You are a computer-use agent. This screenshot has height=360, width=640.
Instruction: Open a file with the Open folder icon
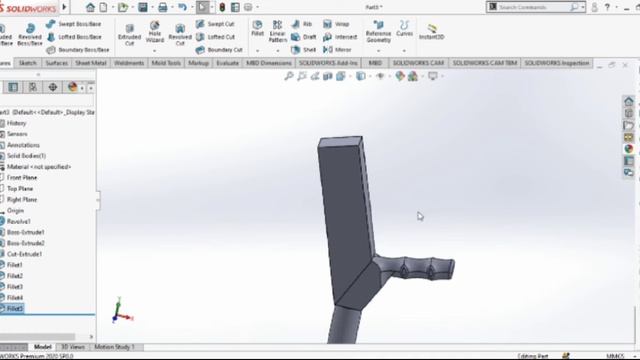click(x=123, y=7)
